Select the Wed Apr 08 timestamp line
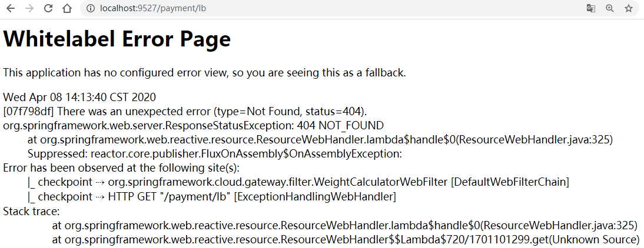The width and height of the screenshot is (644, 248). 79,98
